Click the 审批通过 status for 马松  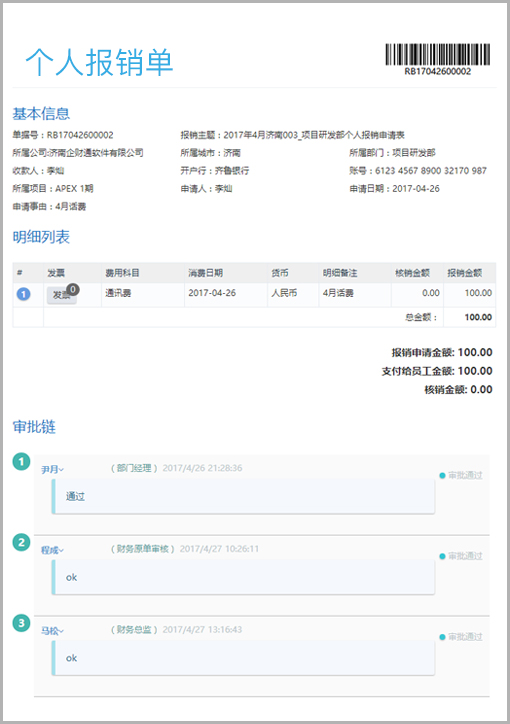[461, 637]
